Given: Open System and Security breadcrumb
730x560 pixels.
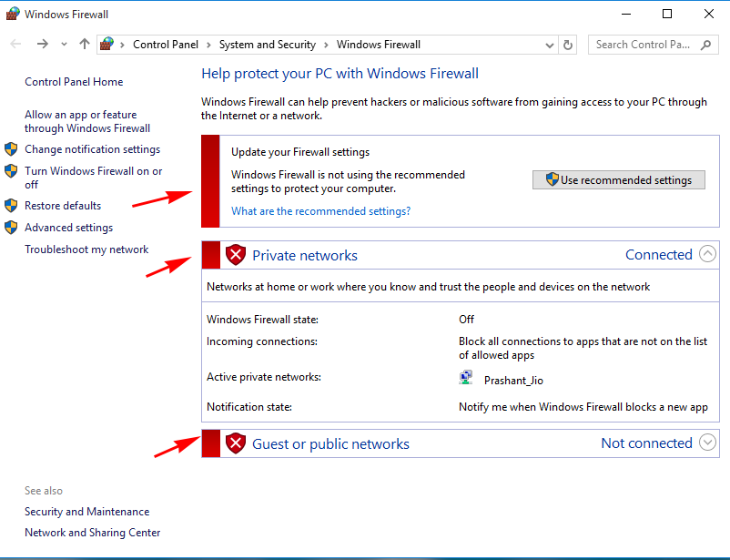Looking at the screenshot, I should tap(268, 45).
